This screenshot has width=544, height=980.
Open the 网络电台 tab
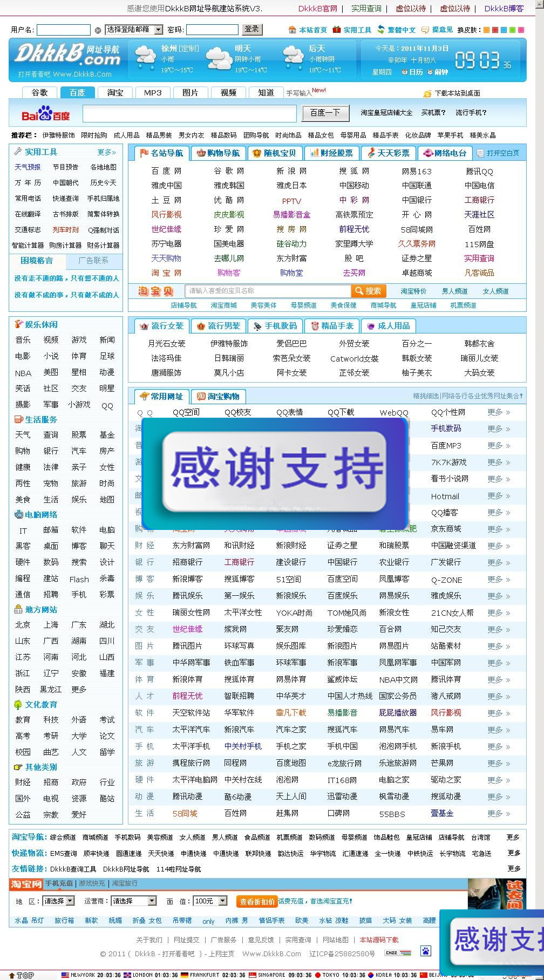[x=445, y=153]
